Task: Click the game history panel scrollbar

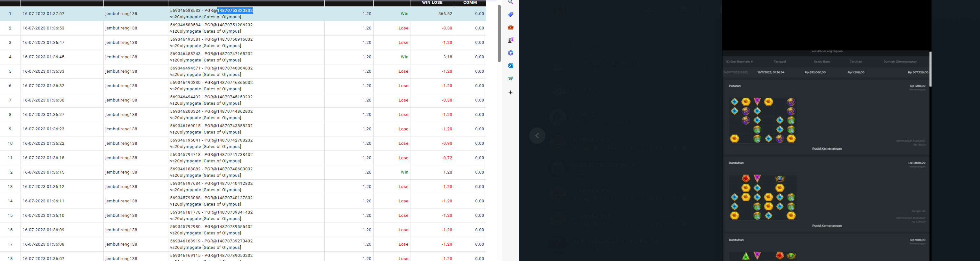Action: pos(931,69)
